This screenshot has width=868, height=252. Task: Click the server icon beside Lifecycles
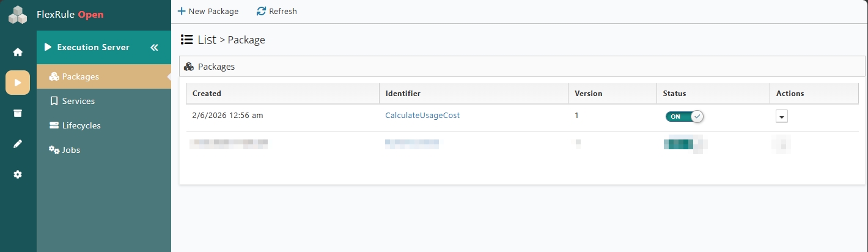pyautogui.click(x=54, y=125)
